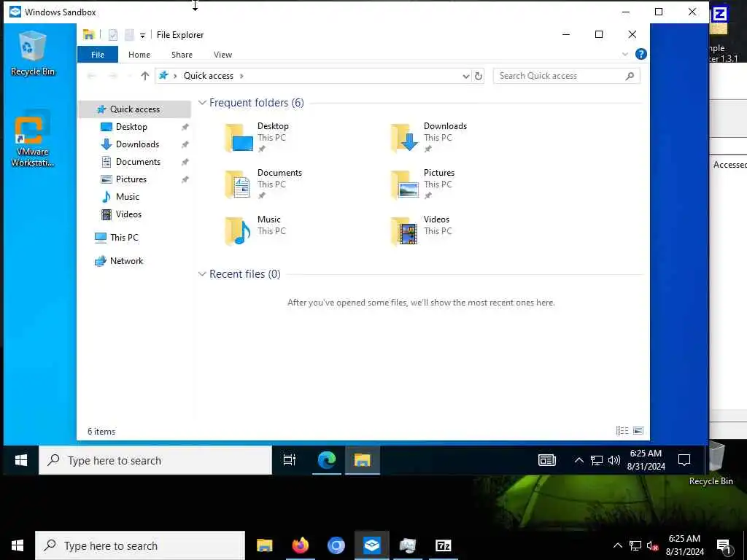This screenshot has width=747, height=560.
Task: Click the Desktop folder icon in Frequent folders
Action: pyautogui.click(x=239, y=137)
